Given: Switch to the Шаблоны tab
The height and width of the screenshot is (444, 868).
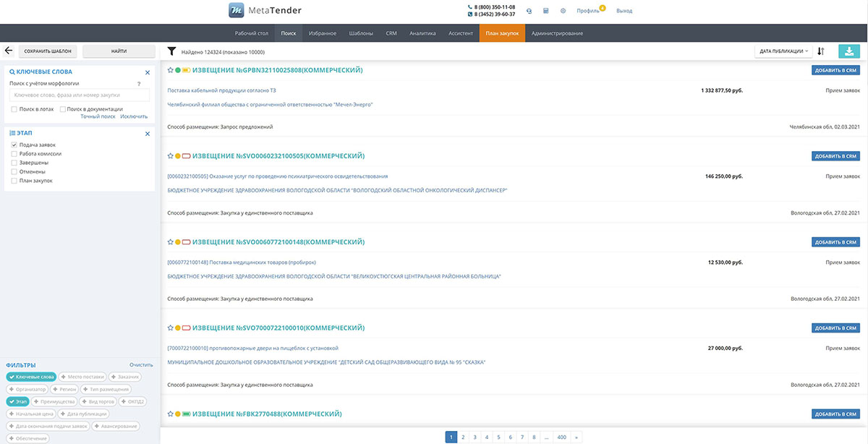Looking at the screenshot, I should click(x=361, y=33).
